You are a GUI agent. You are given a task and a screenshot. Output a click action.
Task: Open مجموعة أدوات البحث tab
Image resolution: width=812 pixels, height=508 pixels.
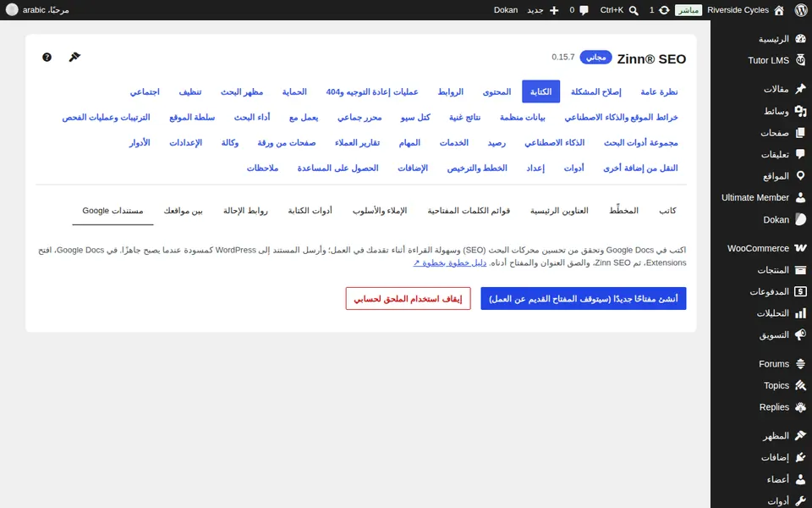[640, 142]
